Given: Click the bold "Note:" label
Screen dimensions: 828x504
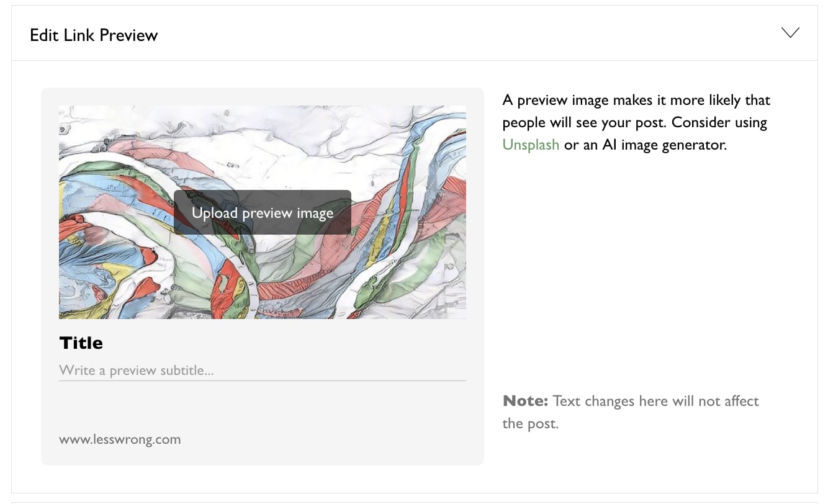Looking at the screenshot, I should (x=525, y=401).
